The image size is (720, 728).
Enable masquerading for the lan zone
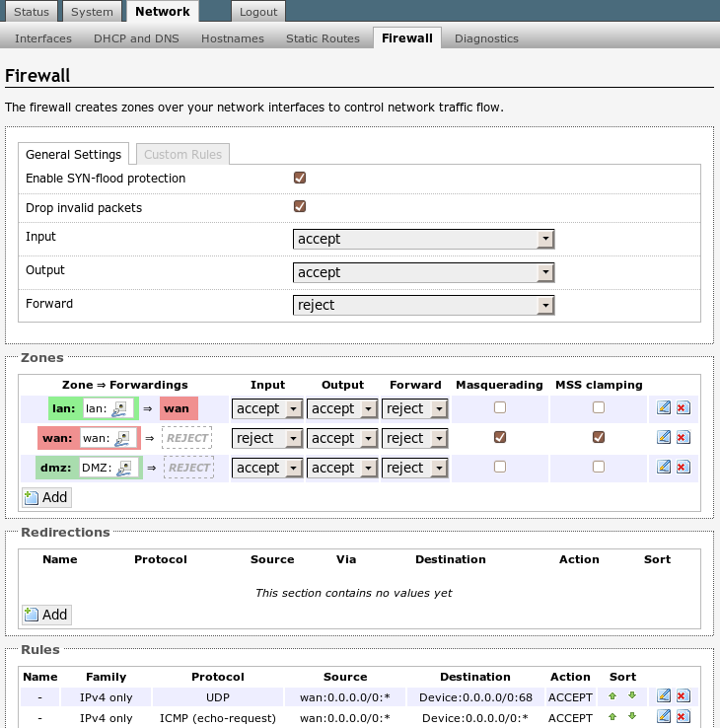point(500,407)
